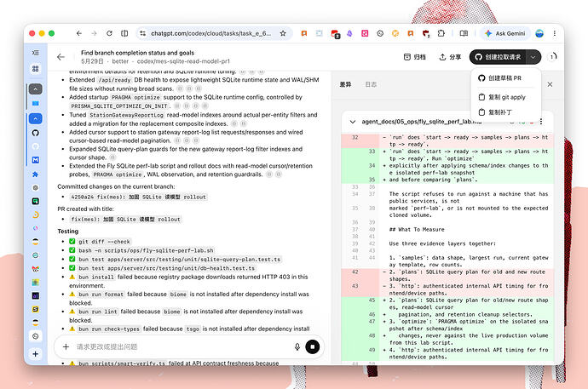Click the sqlite-query-plan.test.ts test command
The height and width of the screenshot is (389, 588).
[180, 260]
